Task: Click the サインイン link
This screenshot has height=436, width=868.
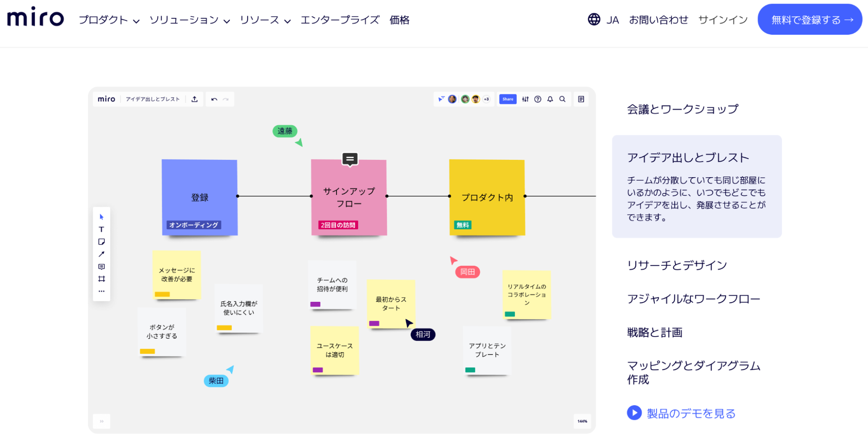Action: 723,20
